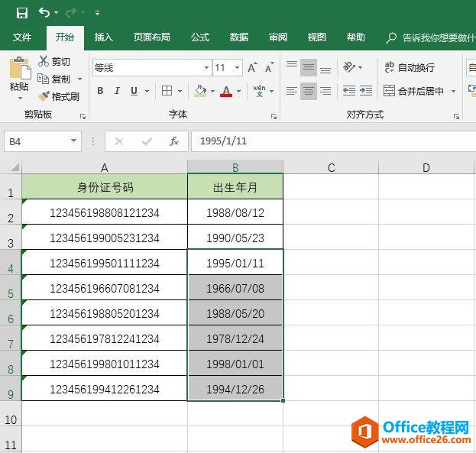
Task: Click the wén phonetic guide icon
Action: coord(260,90)
